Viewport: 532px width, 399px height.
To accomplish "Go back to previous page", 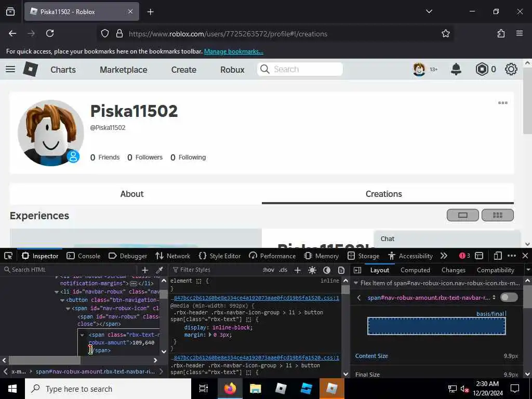I will [12, 33].
